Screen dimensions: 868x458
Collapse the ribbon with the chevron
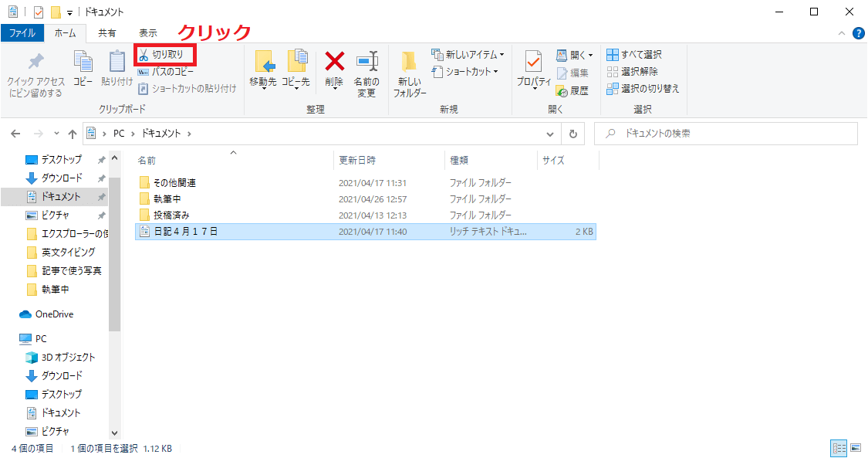[842, 33]
